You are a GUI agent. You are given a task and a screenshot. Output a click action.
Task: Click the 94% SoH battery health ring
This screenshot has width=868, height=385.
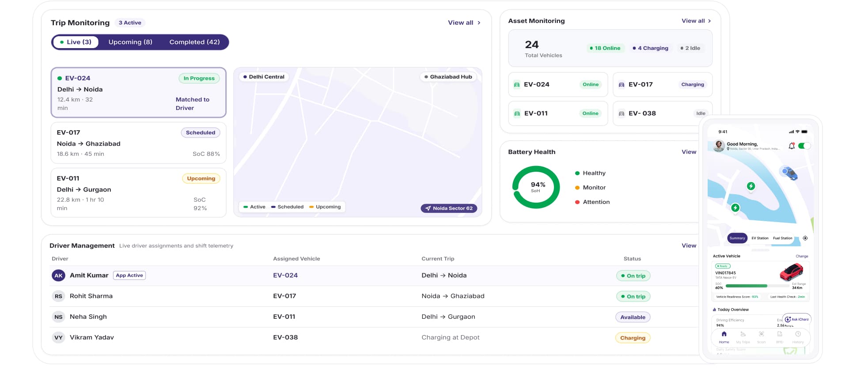point(536,187)
